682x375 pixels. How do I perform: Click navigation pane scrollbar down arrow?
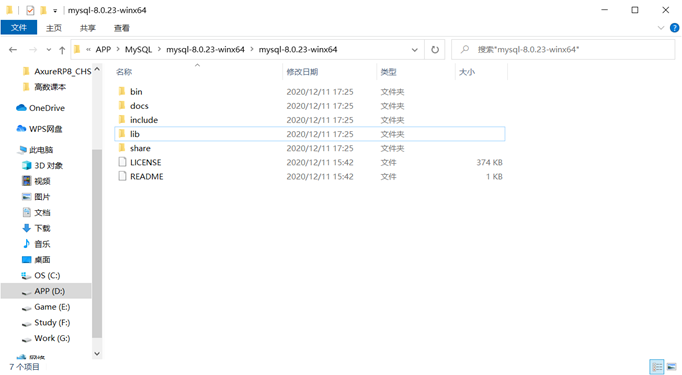[x=97, y=354]
